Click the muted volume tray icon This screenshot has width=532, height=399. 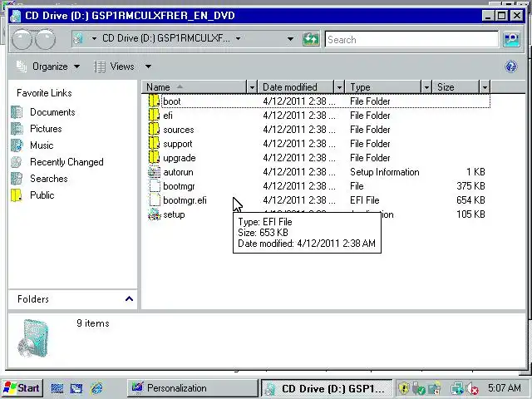pyautogui.click(x=473, y=388)
